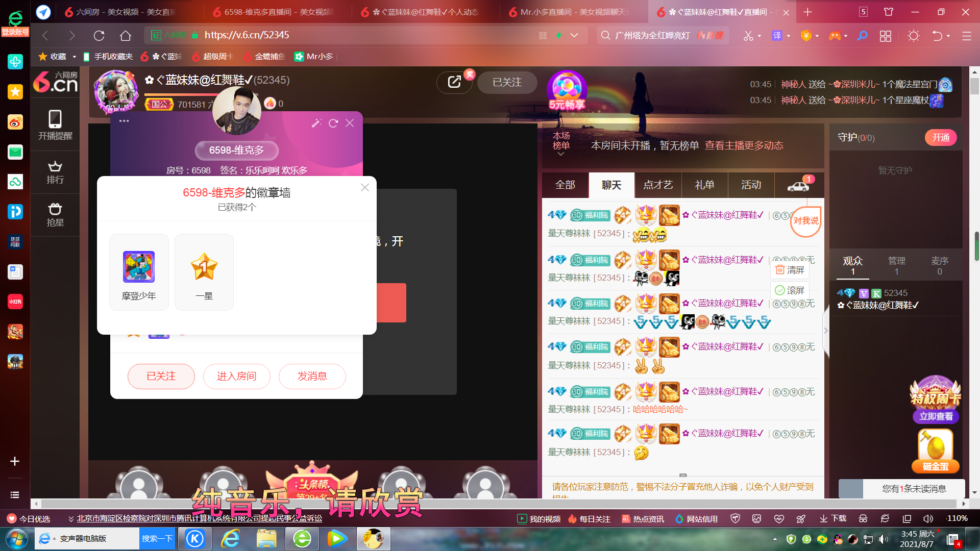
Task: Expand 本场榜单 dropdown arrow
Action: pyautogui.click(x=561, y=153)
